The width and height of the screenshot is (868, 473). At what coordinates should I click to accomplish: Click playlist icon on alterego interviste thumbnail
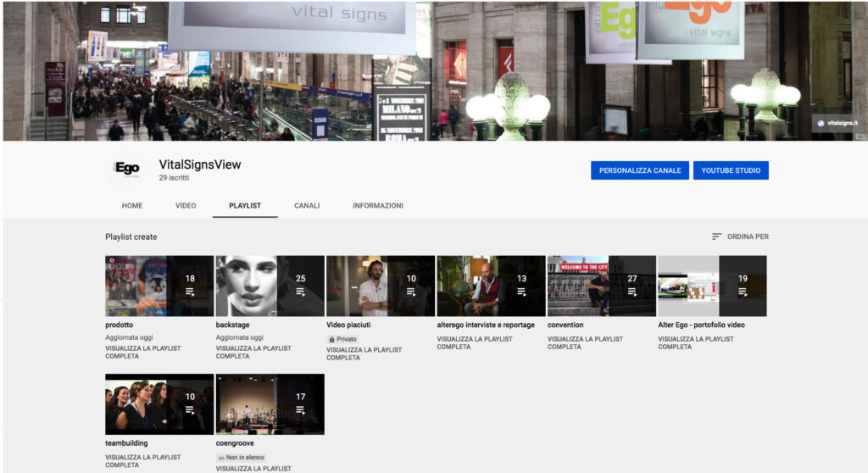[521, 292]
